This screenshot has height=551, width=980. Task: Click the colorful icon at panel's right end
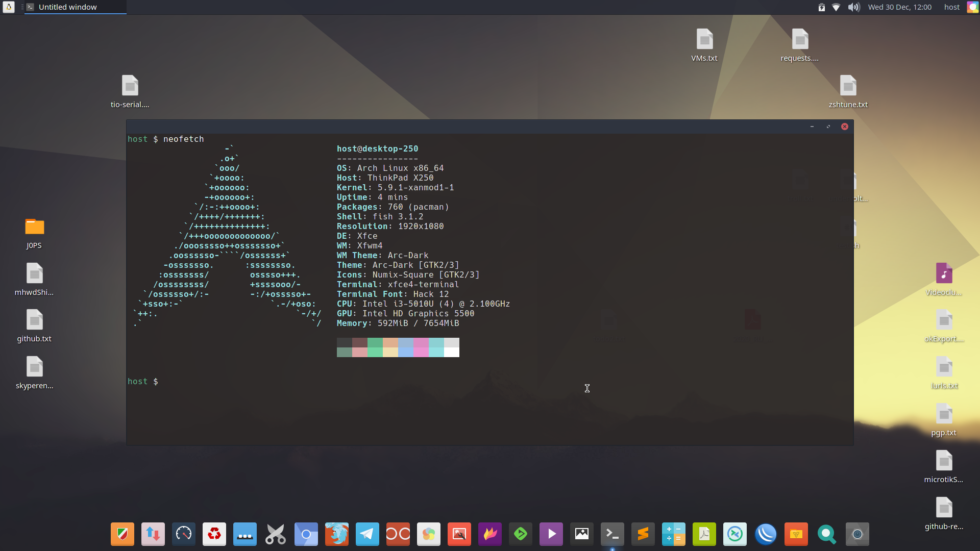973,7
